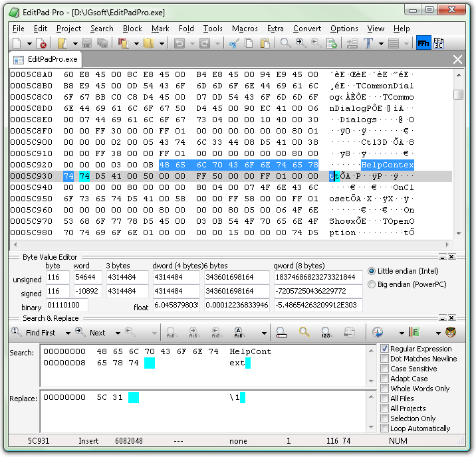Click the Find Previous magnifier arrow icon
Screen dimensions: 476x457
[316, 43]
